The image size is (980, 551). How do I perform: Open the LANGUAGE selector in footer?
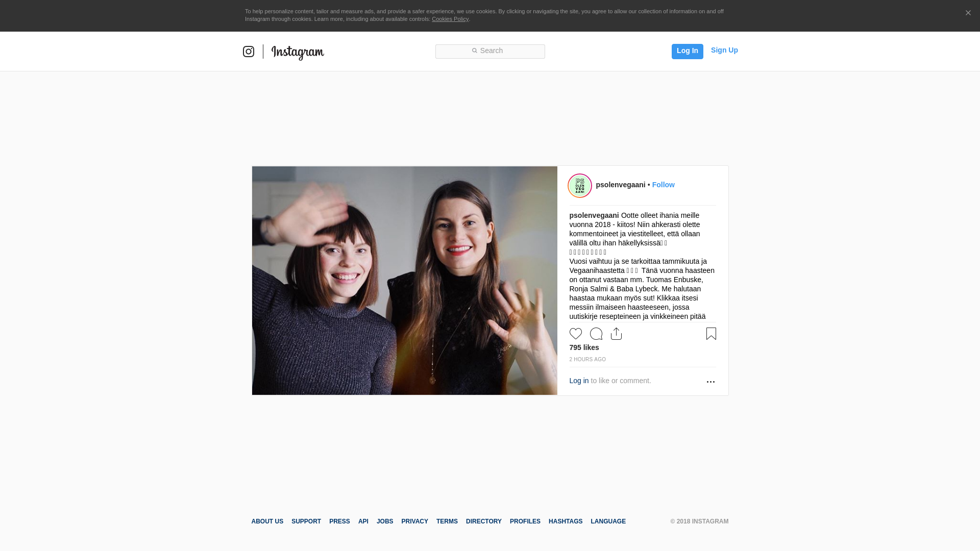(608, 521)
